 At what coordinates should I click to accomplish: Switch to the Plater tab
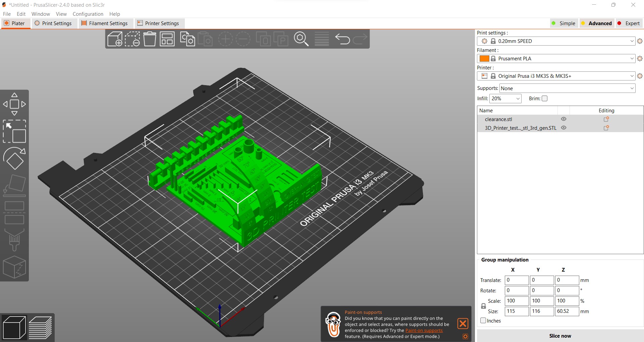click(16, 23)
